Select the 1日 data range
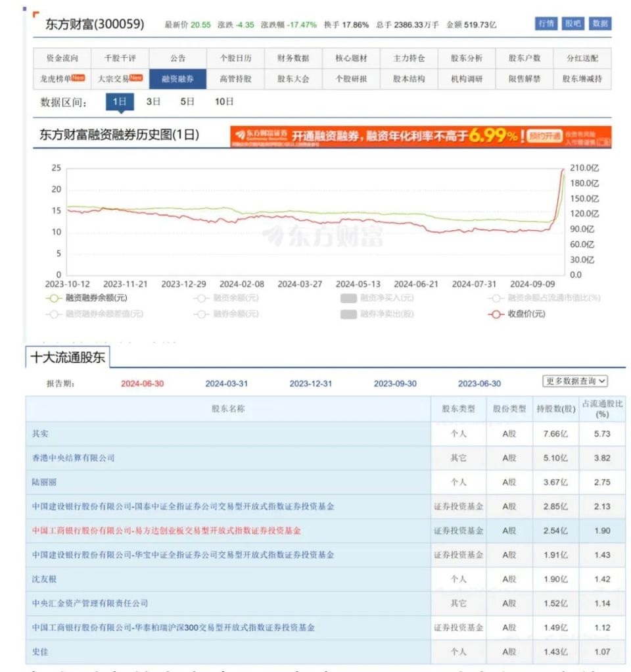Image resolution: width=631 pixels, height=672 pixels. tap(120, 102)
